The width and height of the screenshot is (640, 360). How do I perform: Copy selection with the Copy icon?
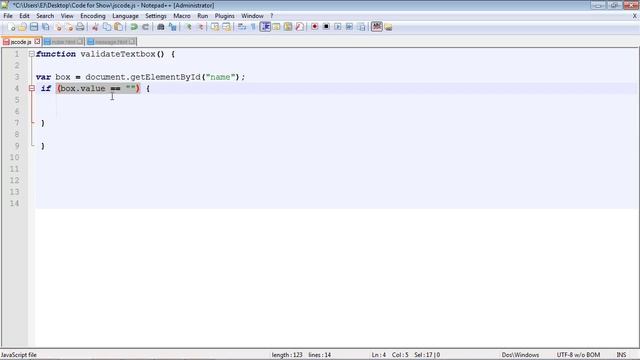(107, 27)
